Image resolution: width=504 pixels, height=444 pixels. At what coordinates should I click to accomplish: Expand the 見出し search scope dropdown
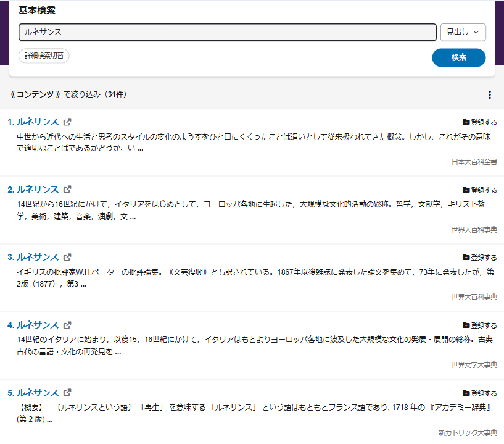tap(463, 32)
